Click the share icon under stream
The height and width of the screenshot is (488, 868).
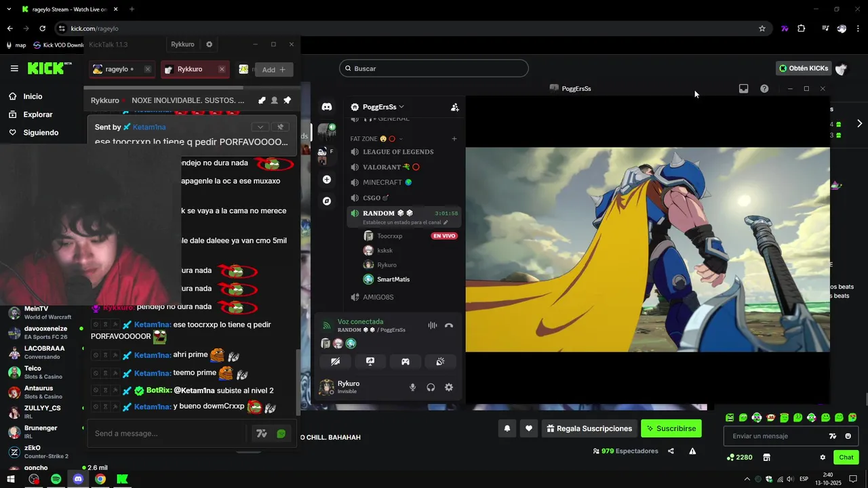pos(671,451)
